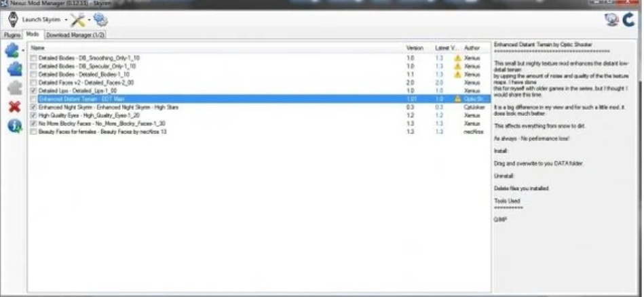644x297 pixels.
Task: Enable Detailed Bodies DB_Smoothing_Only checkbox
Action: 33,58
